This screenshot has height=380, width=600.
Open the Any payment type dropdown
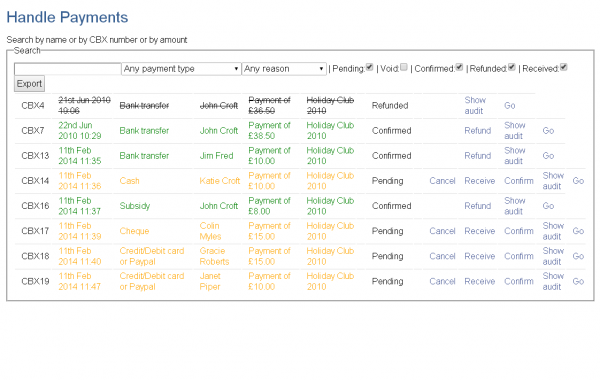pos(181,69)
